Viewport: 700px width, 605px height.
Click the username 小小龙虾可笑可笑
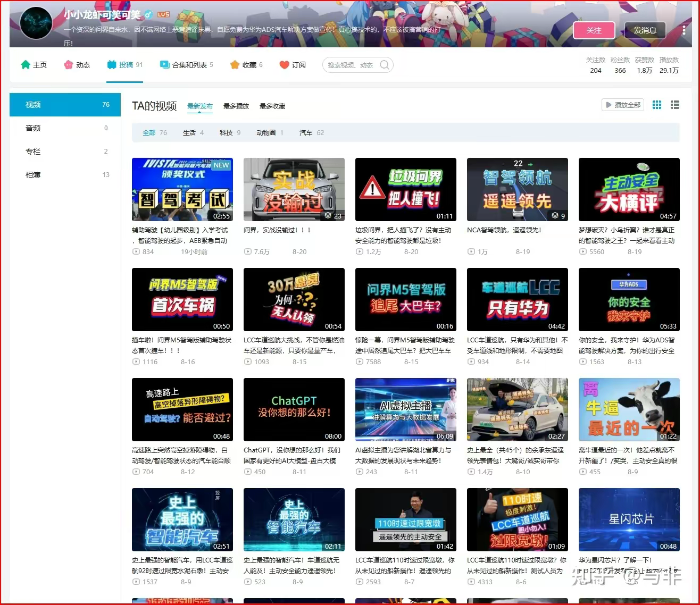[x=102, y=15]
